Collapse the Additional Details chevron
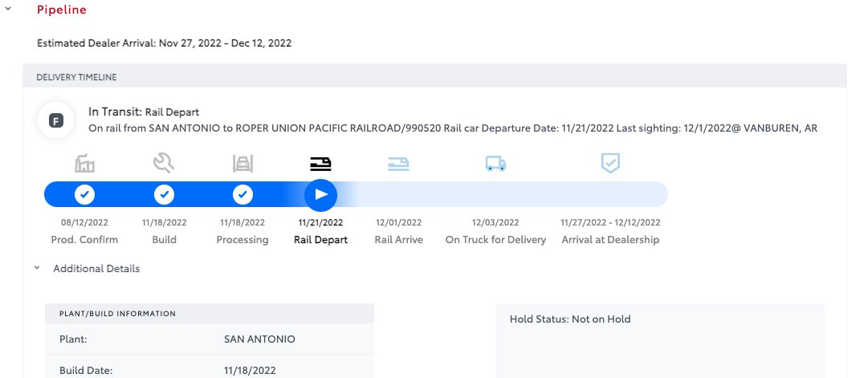Viewport: 868px width, 378px height. [37, 268]
